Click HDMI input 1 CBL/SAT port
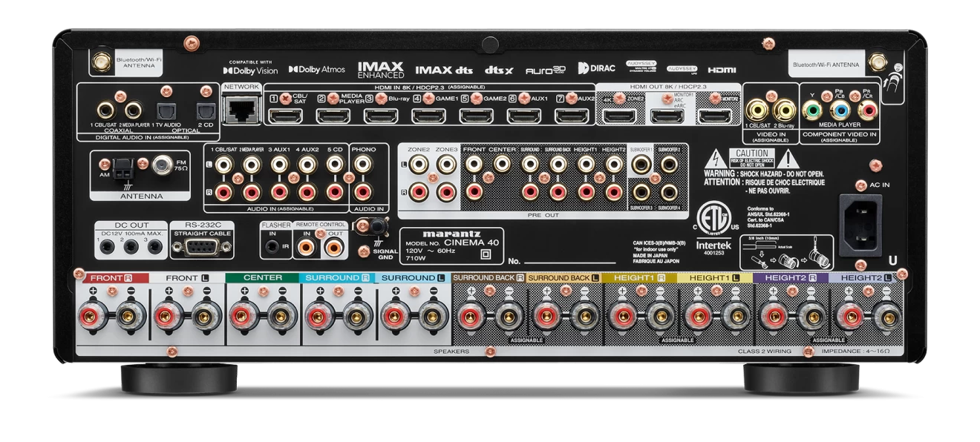This screenshot has width=980, height=442. [285, 116]
